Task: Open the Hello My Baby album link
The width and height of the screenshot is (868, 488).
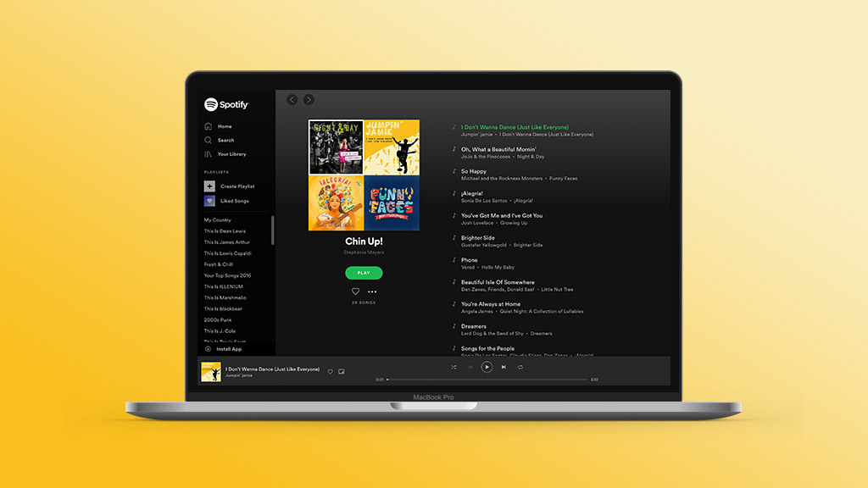Action: [x=498, y=267]
